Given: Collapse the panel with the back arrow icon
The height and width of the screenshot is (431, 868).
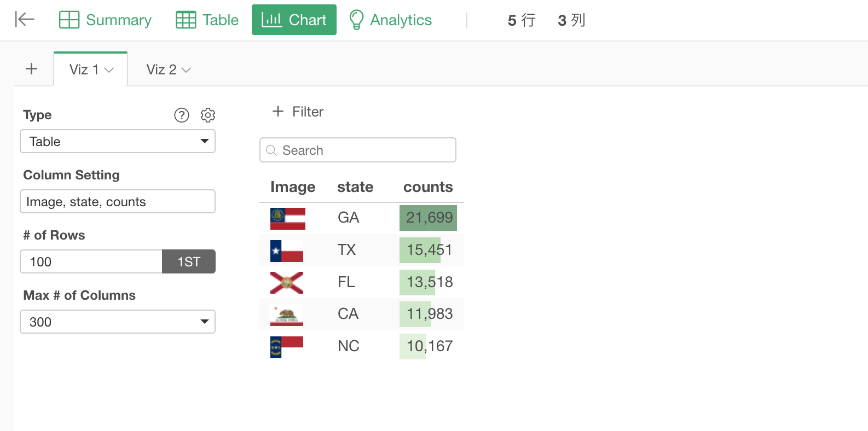Looking at the screenshot, I should pos(25,20).
